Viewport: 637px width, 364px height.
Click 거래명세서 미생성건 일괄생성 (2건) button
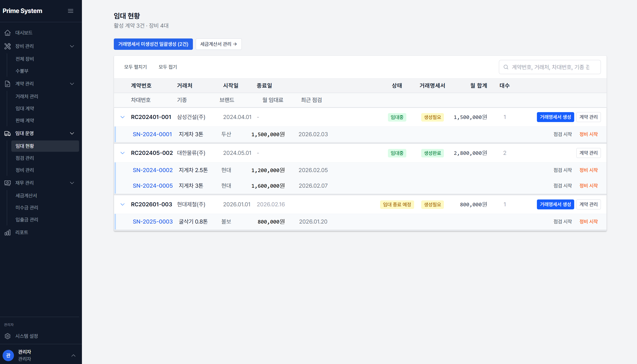tap(153, 44)
